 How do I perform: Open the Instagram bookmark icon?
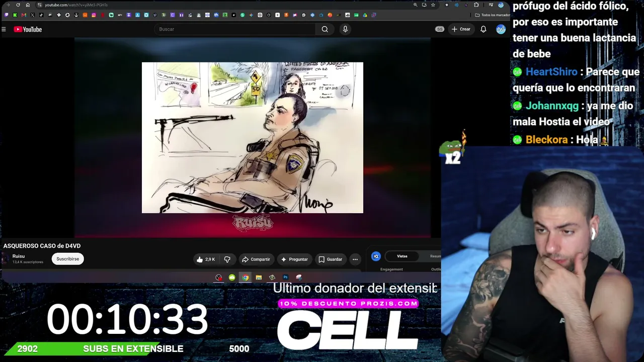click(94, 15)
